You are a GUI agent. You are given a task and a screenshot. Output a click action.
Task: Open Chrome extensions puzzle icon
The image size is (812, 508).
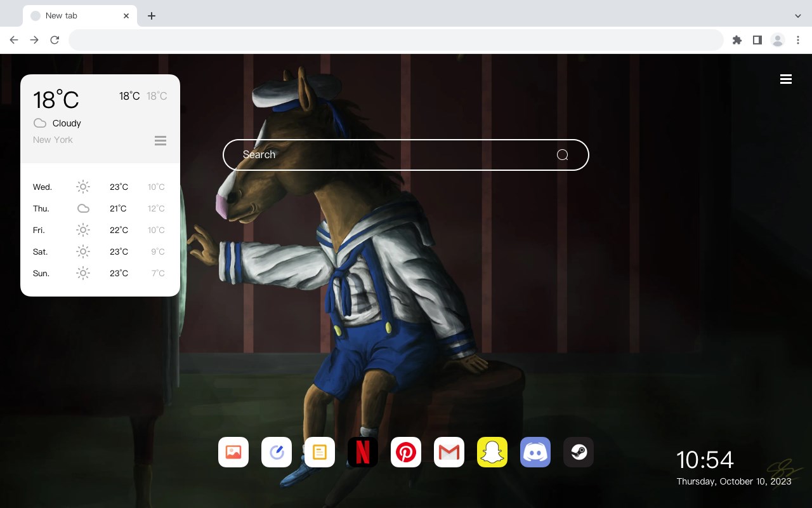[x=737, y=40]
